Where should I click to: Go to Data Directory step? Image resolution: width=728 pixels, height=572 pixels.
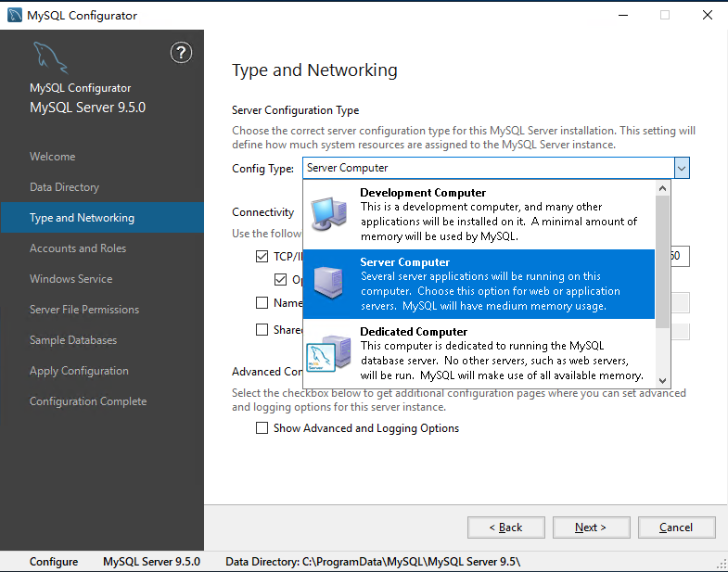(65, 187)
